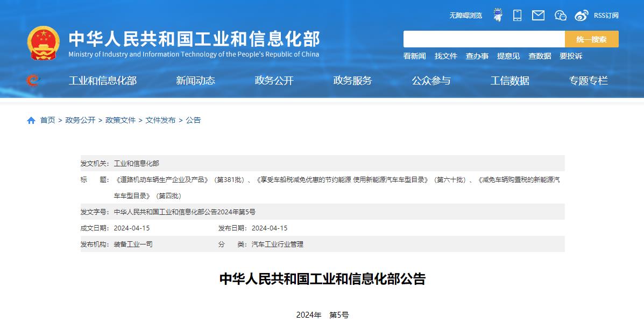Click the robot assistant icon
The width and height of the screenshot is (644, 322).
[498, 15]
